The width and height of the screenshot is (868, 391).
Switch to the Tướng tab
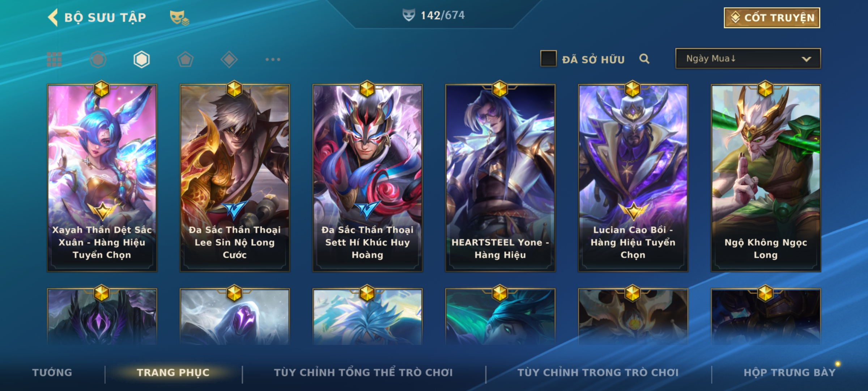coord(52,372)
